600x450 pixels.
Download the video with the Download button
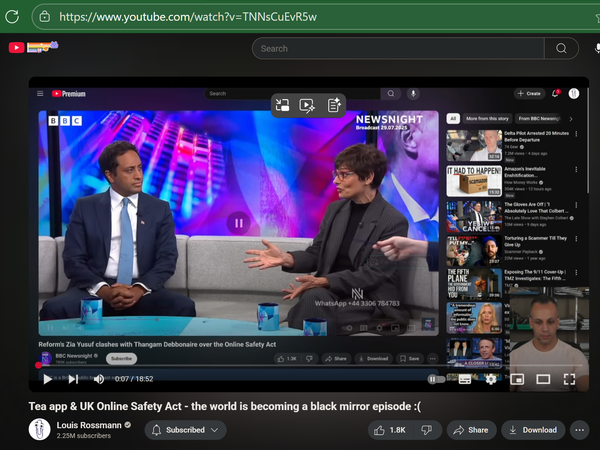[x=533, y=430]
